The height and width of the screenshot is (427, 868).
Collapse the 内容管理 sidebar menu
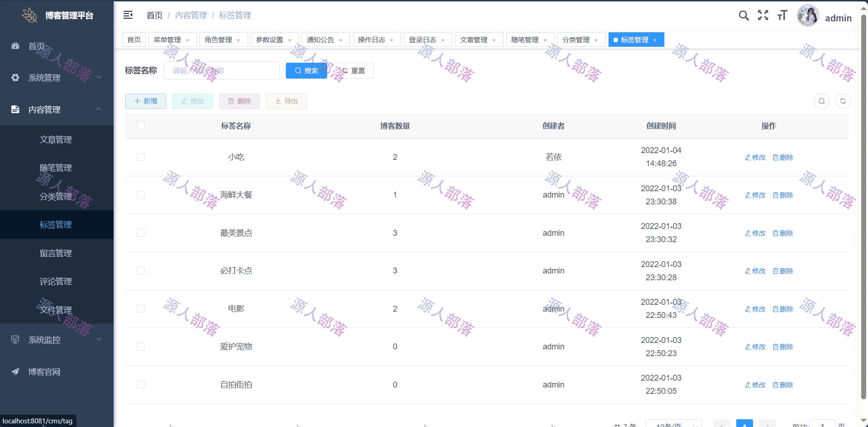(57, 109)
